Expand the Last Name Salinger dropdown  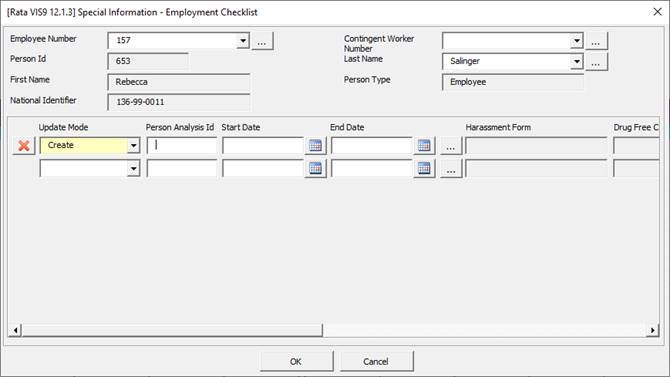tap(577, 62)
